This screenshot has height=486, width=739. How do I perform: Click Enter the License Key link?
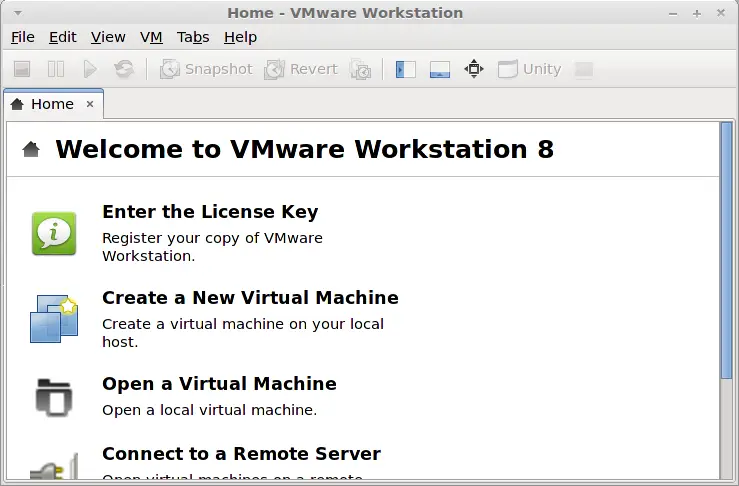[210, 212]
